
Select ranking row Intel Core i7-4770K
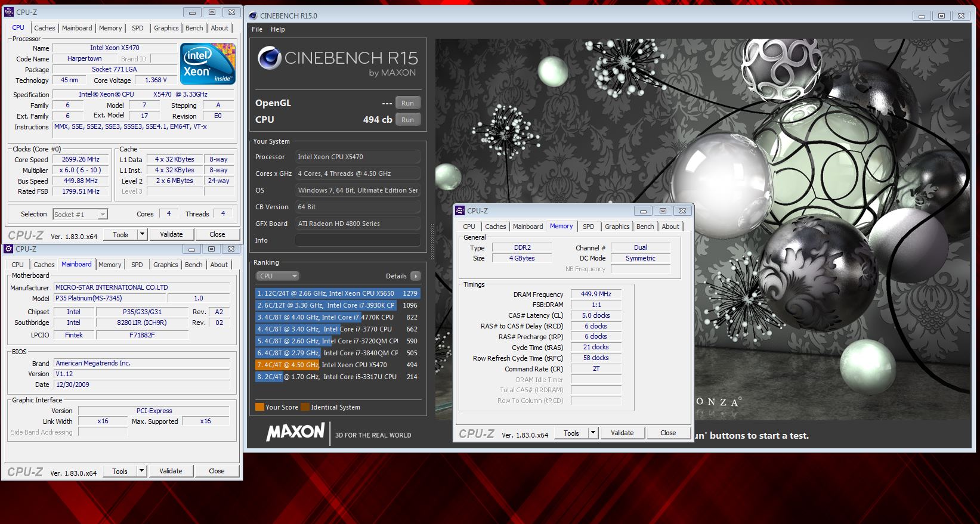tap(338, 317)
